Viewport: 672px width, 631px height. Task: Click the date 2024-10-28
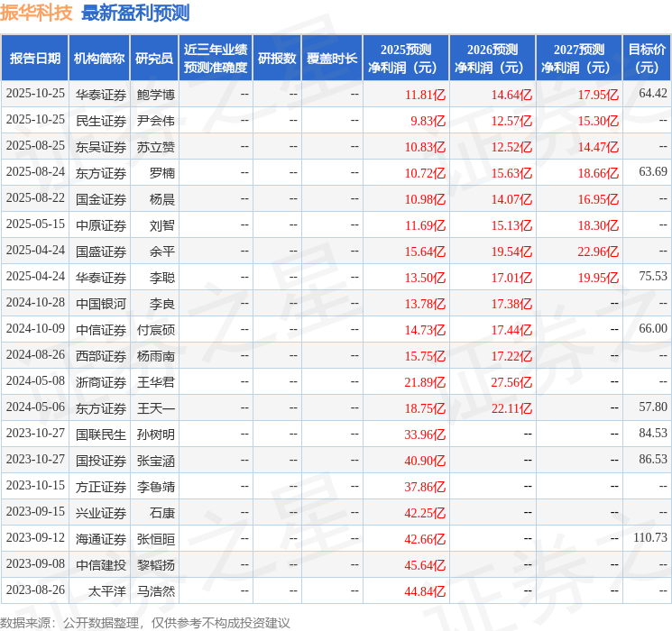[35, 303]
